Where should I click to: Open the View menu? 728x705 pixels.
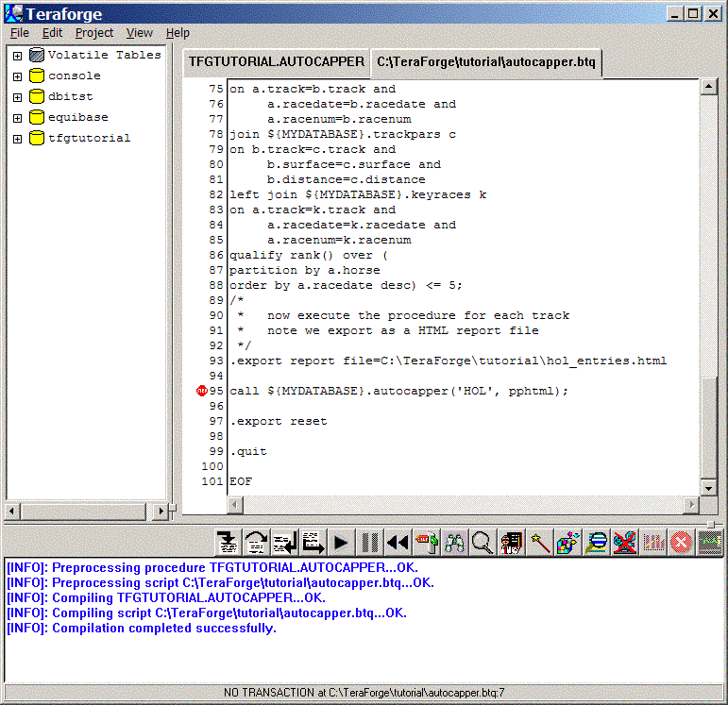pyautogui.click(x=140, y=33)
